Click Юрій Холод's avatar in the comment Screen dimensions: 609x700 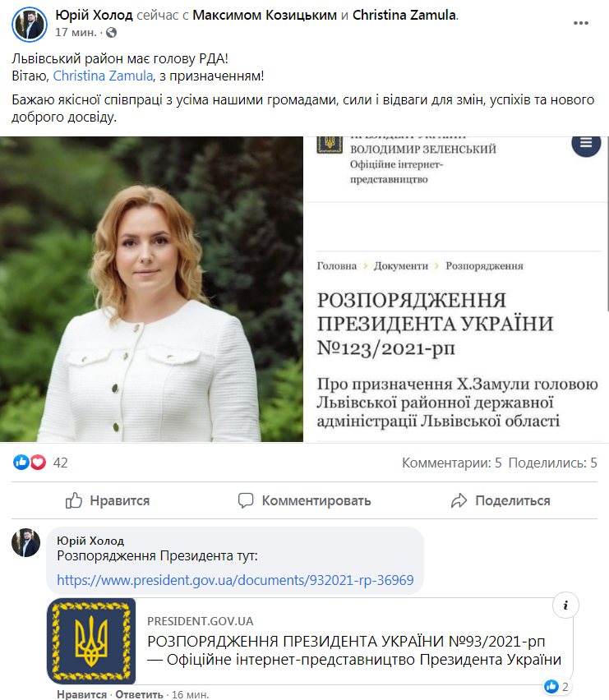[26, 542]
